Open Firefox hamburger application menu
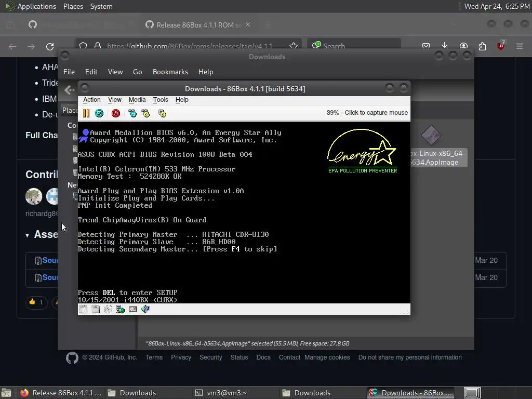The width and height of the screenshot is (532, 399). (x=520, y=46)
